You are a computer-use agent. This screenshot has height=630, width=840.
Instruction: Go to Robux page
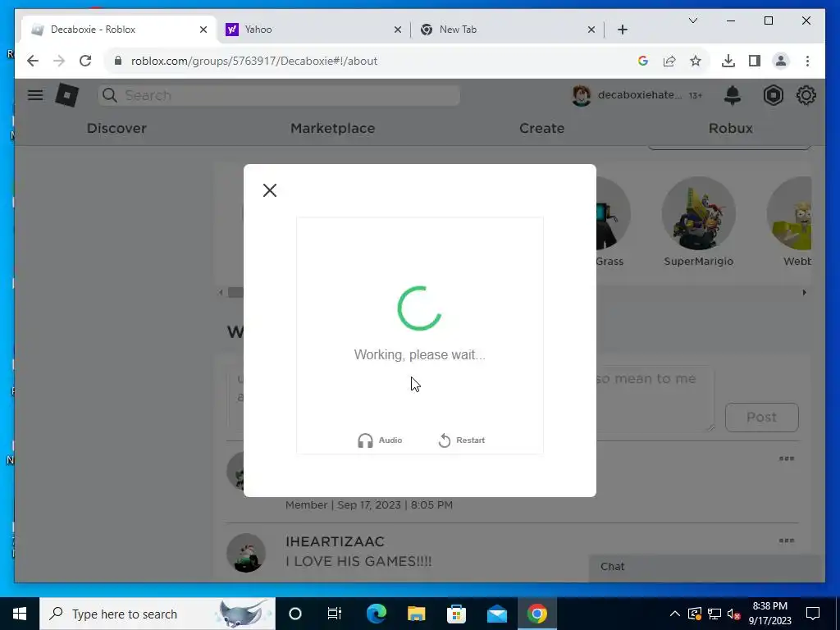tap(731, 128)
